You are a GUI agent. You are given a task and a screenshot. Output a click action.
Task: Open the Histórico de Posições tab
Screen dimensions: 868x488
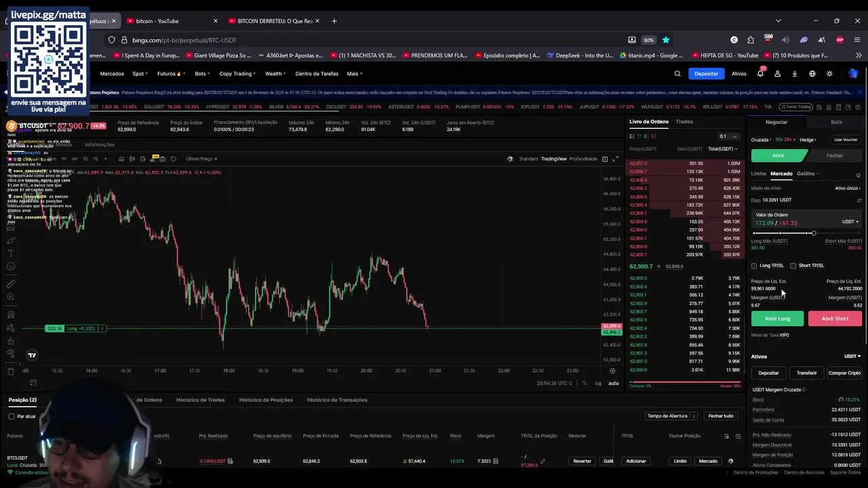tap(266, 400)
